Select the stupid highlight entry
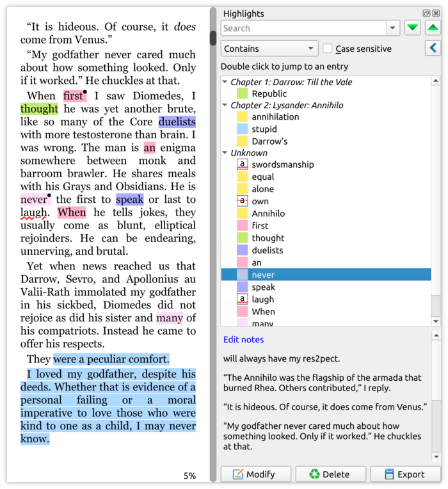448x489 pixels. 264,129
